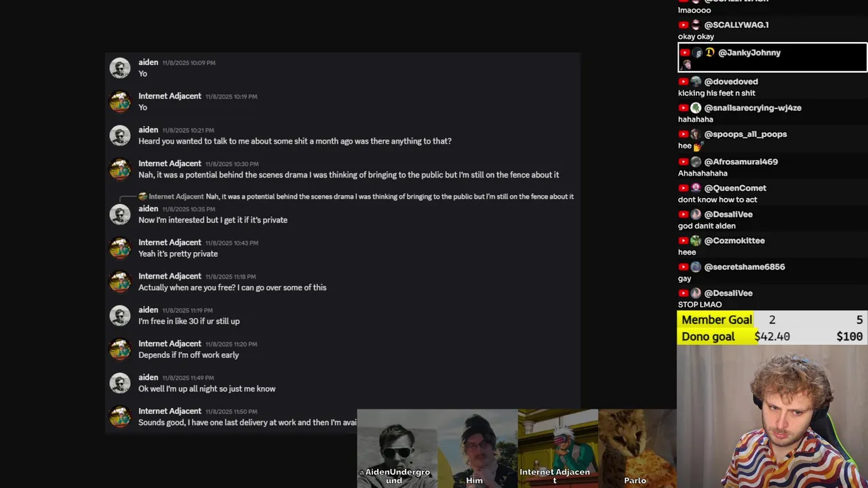This screenshot has width=868, height=488.
Task: Select the AidenUnderground call participant tile
Action: (x=397, y=448)
